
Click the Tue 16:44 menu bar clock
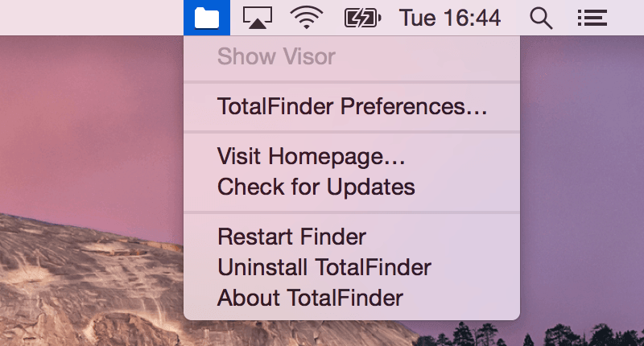[450, 17]
